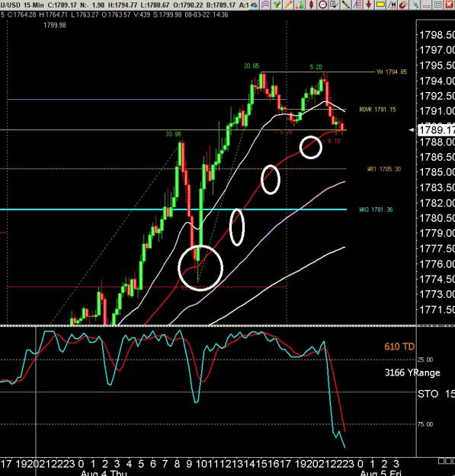The width and height of the screenshot is (455, 476).
Task: Click the 610 TD indicator label
Action: point(399,347)
